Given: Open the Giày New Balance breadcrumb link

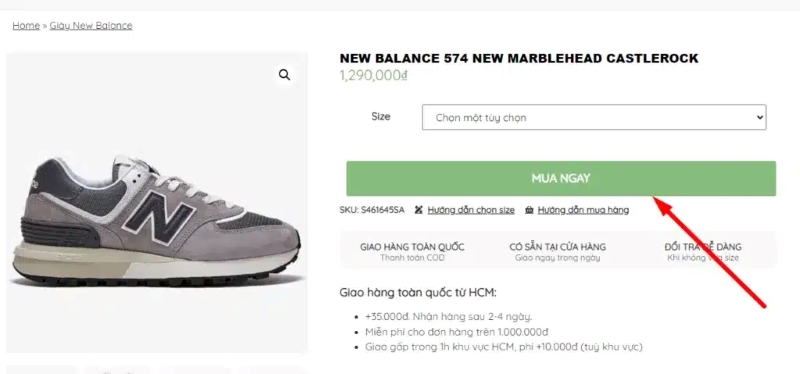Looking at the screenshot, I should [91, 26].
